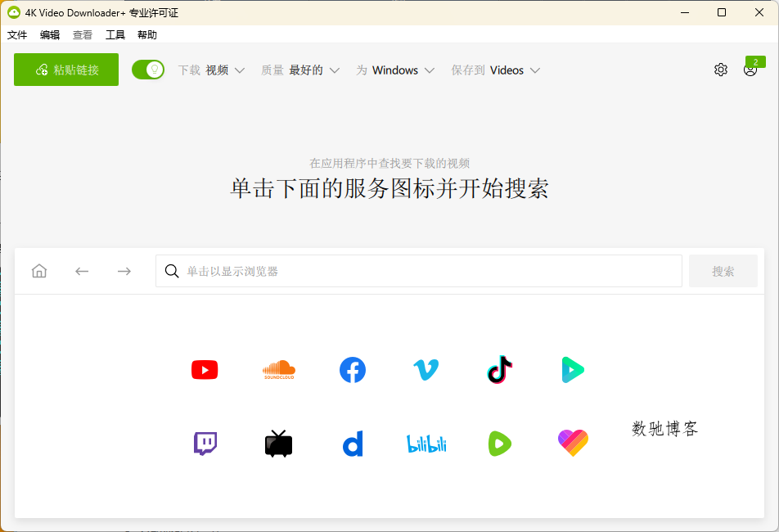Open the TikTok service icon

click(x=500, y=370)
